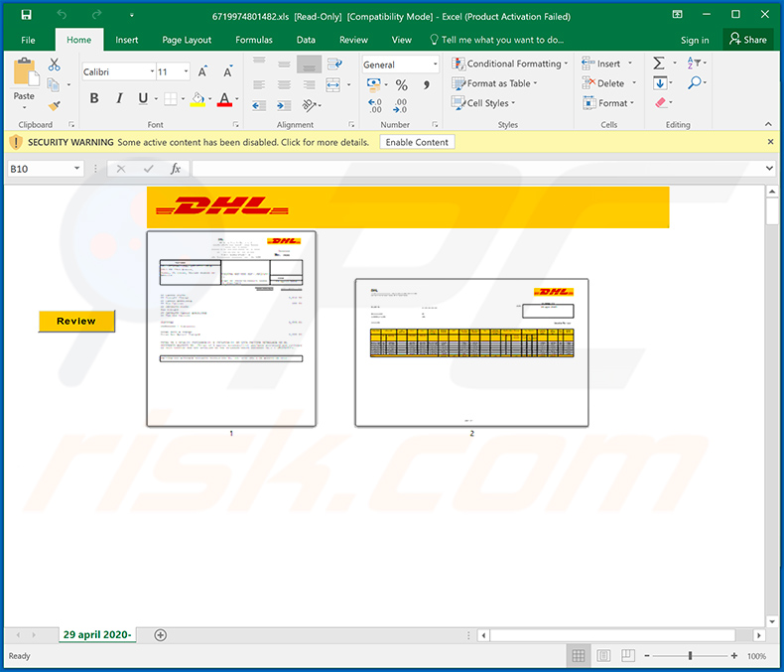The width and height of the screenshot is (784, 672).
Task: Switch to Formulas tab
Action: pyautogui.click(x=254, y=40)
